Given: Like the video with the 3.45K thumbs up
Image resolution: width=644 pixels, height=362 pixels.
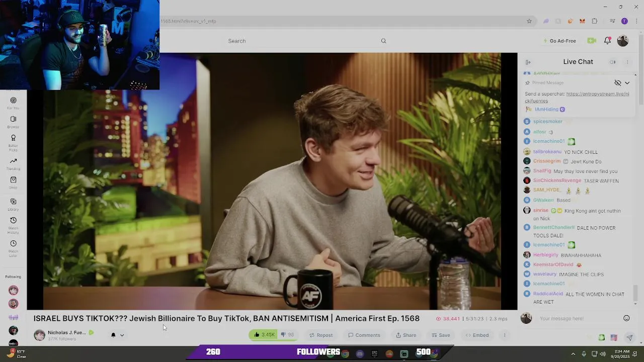Looking at the screenshot, I should click(264, 335).
